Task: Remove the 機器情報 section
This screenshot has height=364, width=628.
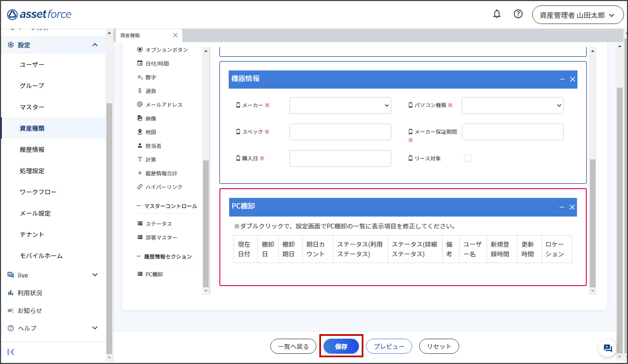Action: [572, 79]
